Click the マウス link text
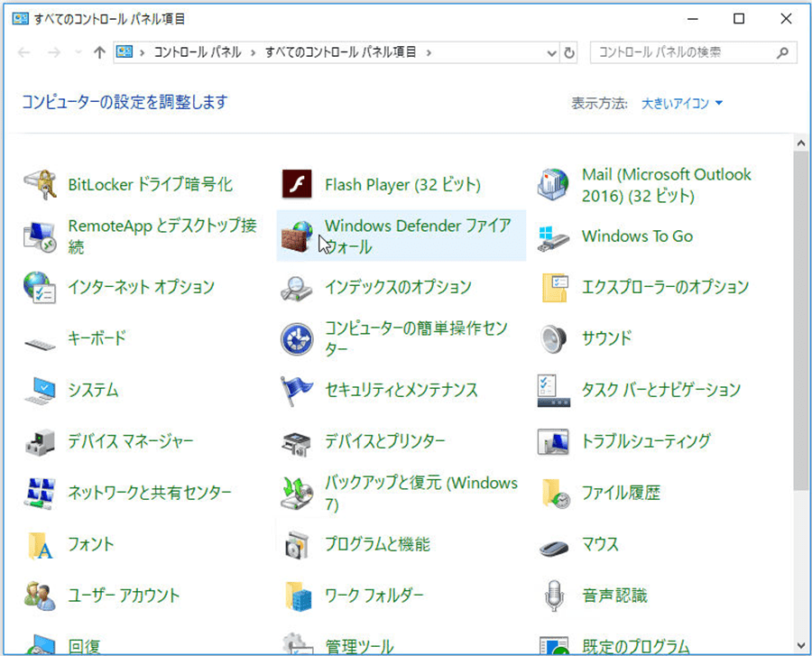Image resolution: width=812 pixels, height=656 pixels. 600,545
